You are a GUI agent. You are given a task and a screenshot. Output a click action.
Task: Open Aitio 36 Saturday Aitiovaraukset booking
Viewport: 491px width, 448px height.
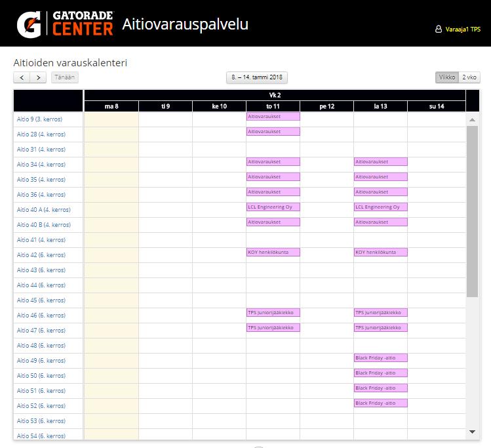(380, 192)
